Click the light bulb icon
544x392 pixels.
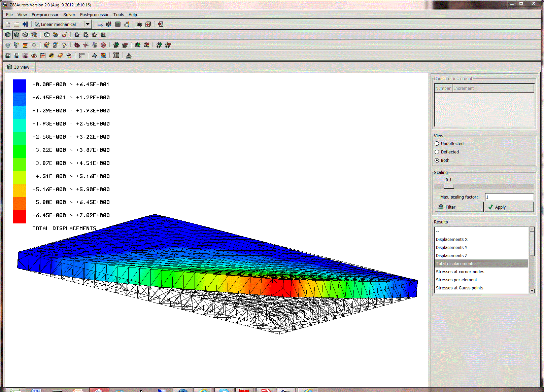click(x=64, y=45)
